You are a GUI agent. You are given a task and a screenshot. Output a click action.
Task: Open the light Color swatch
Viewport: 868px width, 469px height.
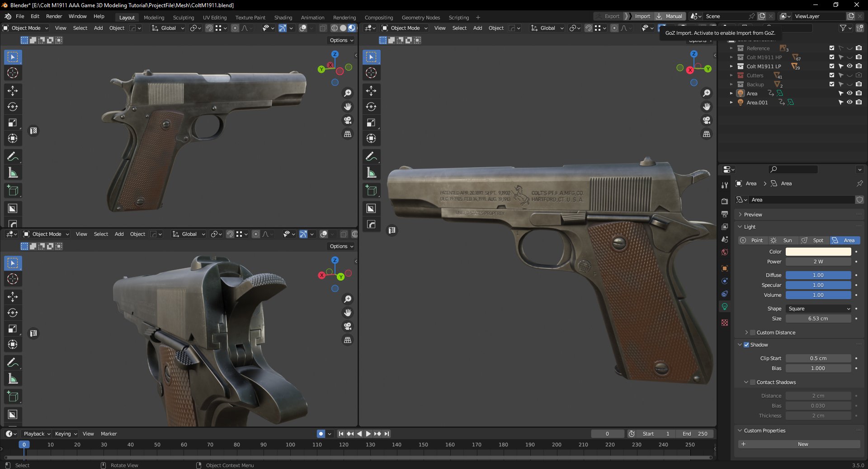pyautogui.click(x=818, y=252)
